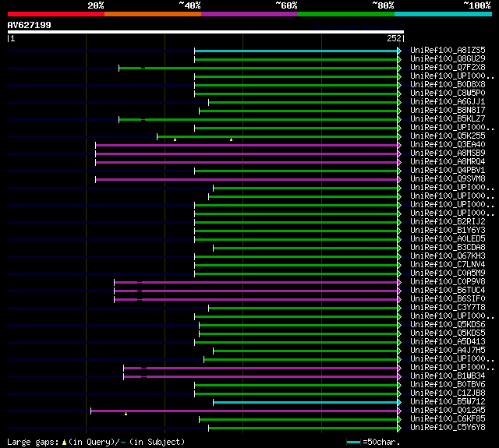Click the green arrowhead ending the UniRef100_C5Y6Y8 alignment
Image resolution: width=499 pixels, height=448 pixels.
tap(399, 429)
